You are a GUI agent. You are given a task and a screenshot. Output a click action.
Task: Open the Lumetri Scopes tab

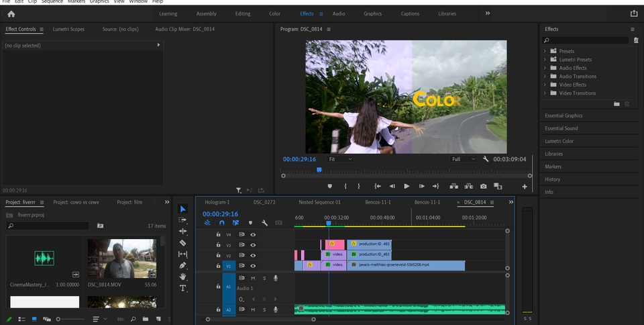pyautogui.click(x=68, y=29)
